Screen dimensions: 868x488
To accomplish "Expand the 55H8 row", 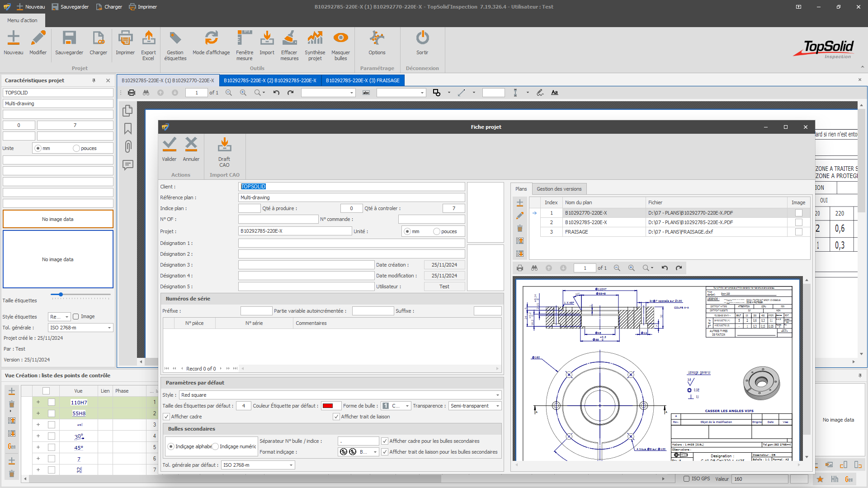I will pyautogui.click(x=38, y=413).
